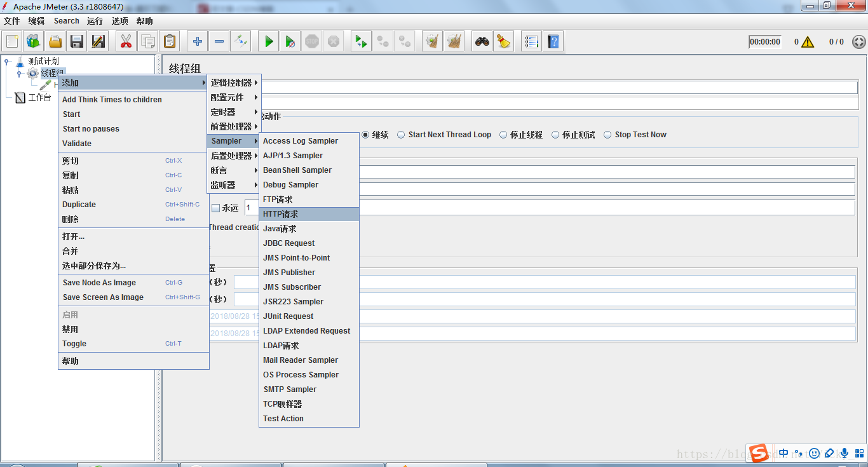The image size is (868, 467).
Task: Click the grey Stop toolbar icon
Action: point(312,42)
